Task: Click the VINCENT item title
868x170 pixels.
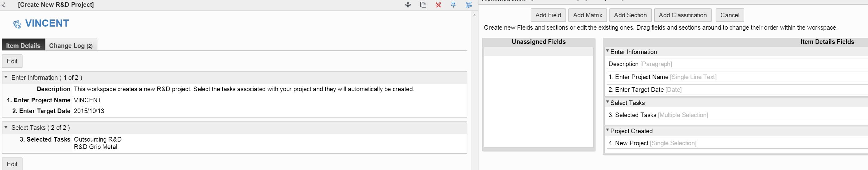Action: (47, 23)
